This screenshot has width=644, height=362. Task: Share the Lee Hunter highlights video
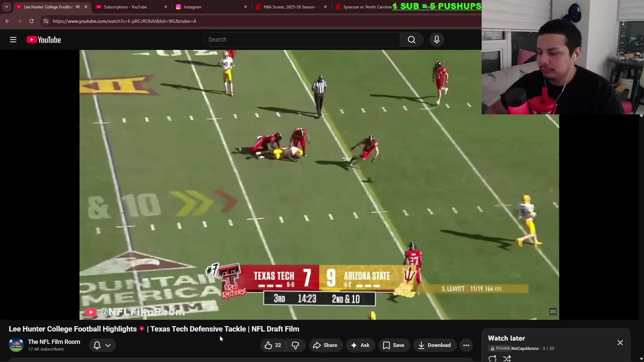coord(325,345)
